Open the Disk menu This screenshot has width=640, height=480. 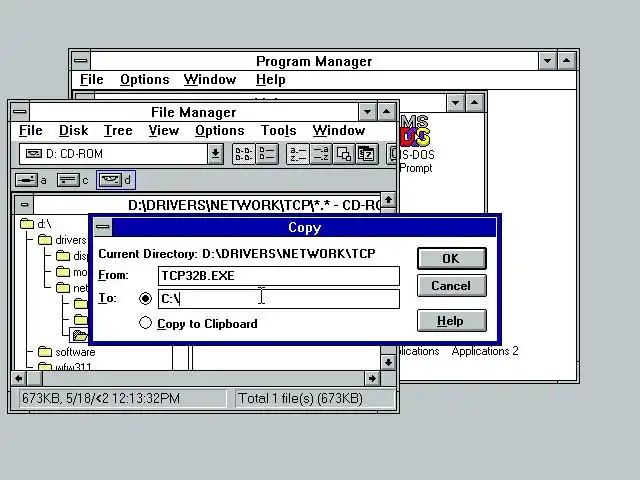tap(73, 131)
